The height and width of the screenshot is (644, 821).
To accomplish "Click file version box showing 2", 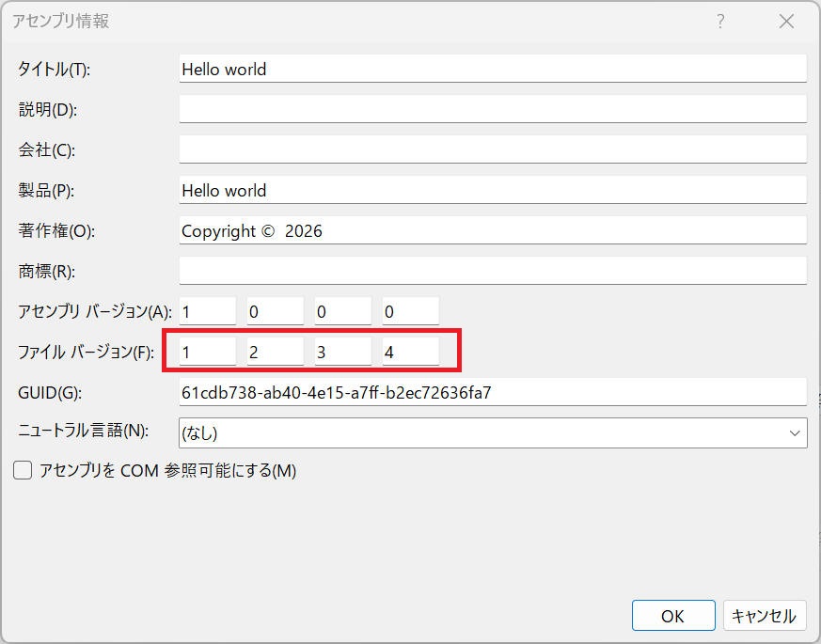I will (x=276, y=353).
